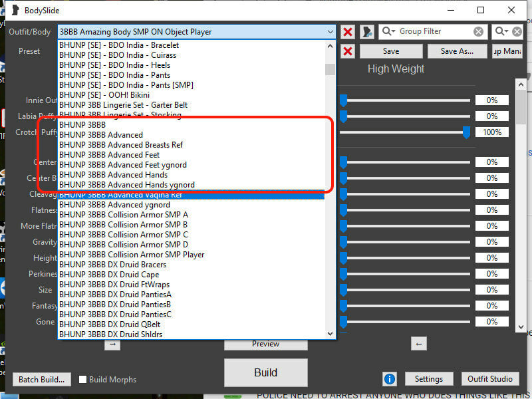The height and width of the screenshot is (399, 532).
Task: Click the BodySlide title bar app icon
Action: click(15, 10)
